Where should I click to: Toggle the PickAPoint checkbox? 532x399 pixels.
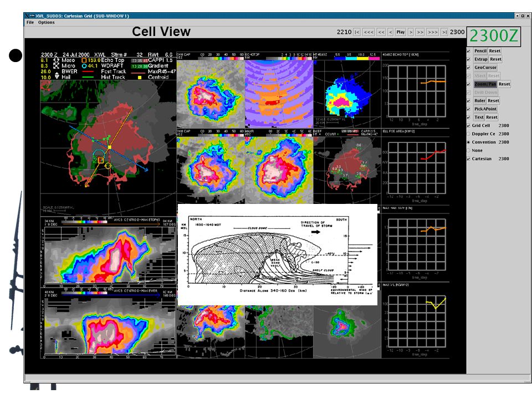point(469,109)
